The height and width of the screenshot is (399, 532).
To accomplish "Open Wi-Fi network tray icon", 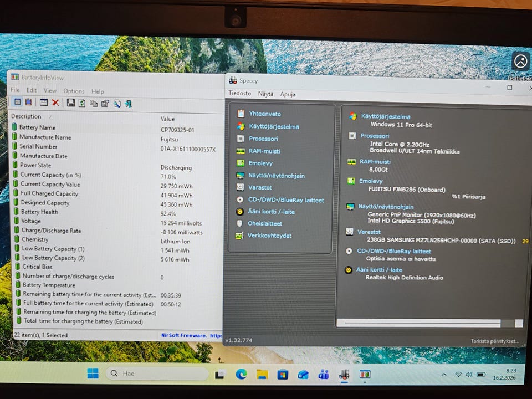I will pyautogui.click(x=458, y=375).
